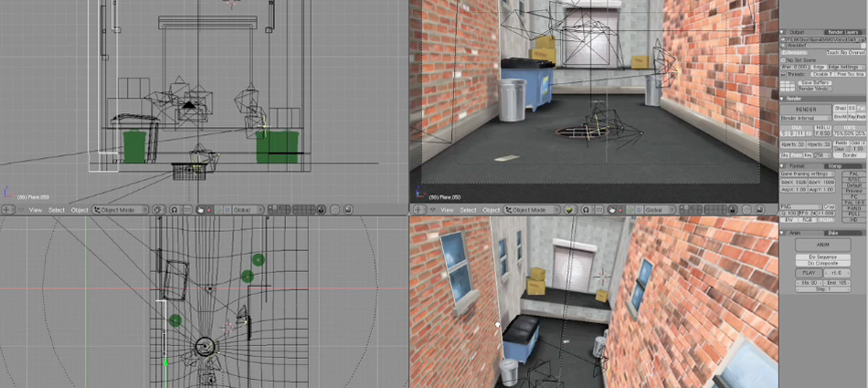Viewport: 868px width, 388px height.
Task: Toggle the EnvM environment map option
Action: tap(840, 117)
